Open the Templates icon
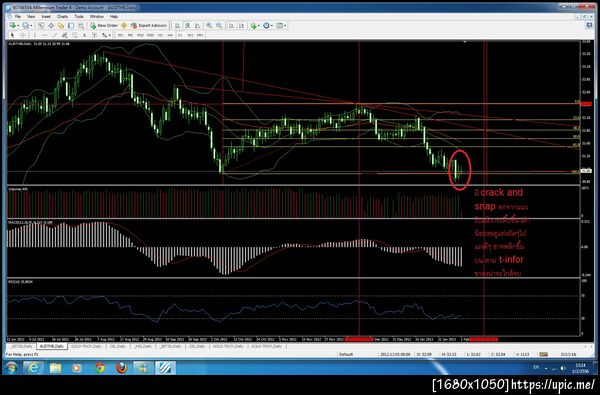The height and width of the screenshot is (395, 600). [x=279, y=25]
